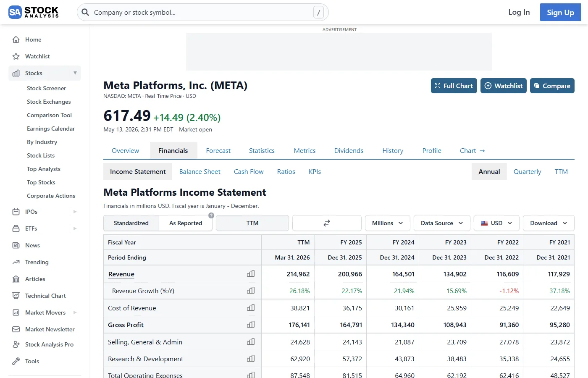Open the Top Analysts link

click(x=44, y=169)
